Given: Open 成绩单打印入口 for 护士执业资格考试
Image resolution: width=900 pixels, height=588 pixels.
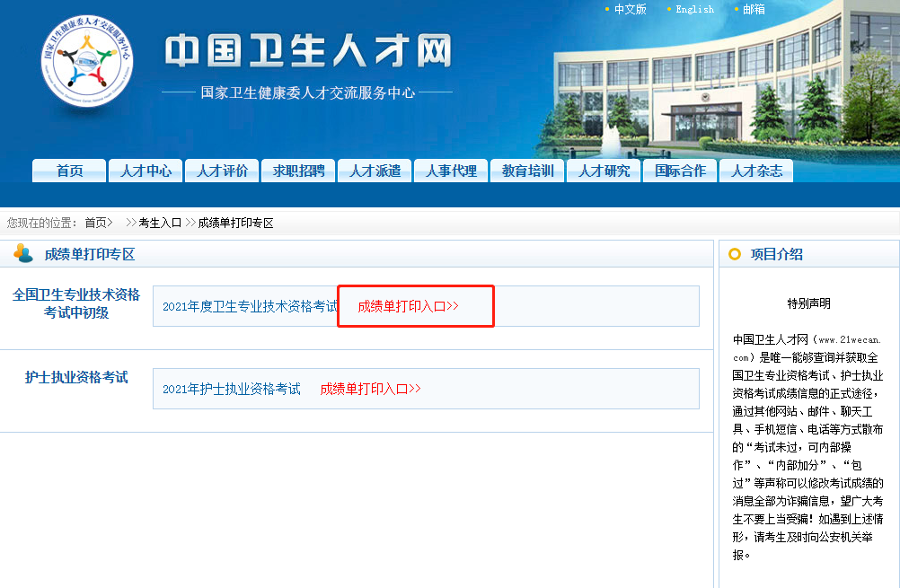Looking at the screenshot, I should click(x=370, y=389).
